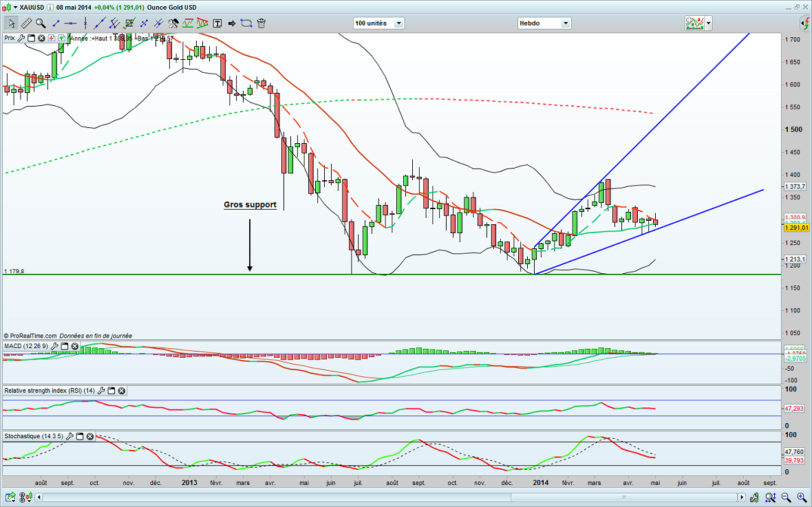Click the trash can delete-objects icon
812x507 pixels.
261,23
